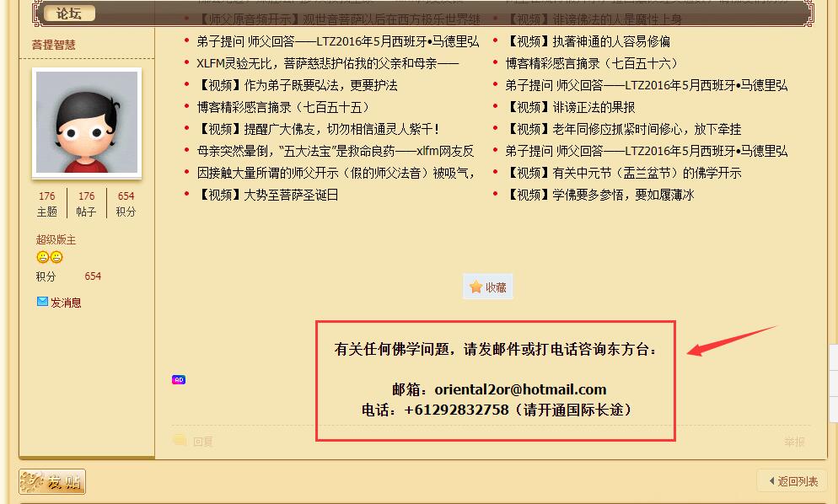Image resolution: width=838 pixels, height=504 pixels.
Task: Click the envelope icon beside 发消息
Action: 42,302
